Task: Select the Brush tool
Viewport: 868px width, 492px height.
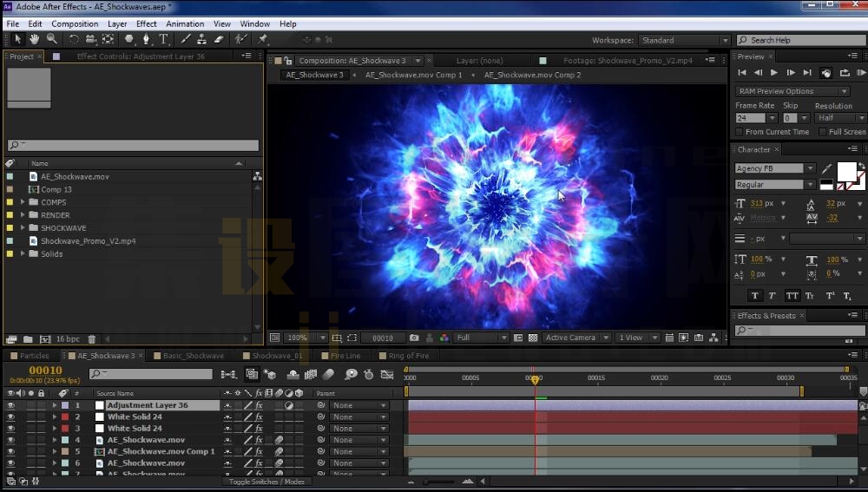Action: pos(186,39)
